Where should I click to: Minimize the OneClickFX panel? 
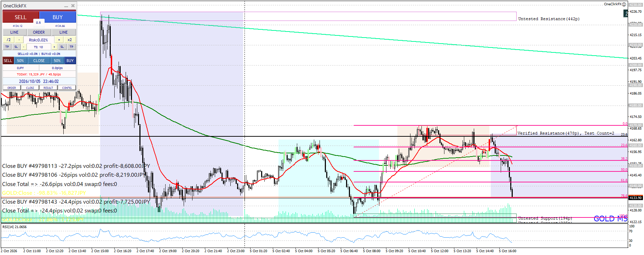click(x=66, y=6)
